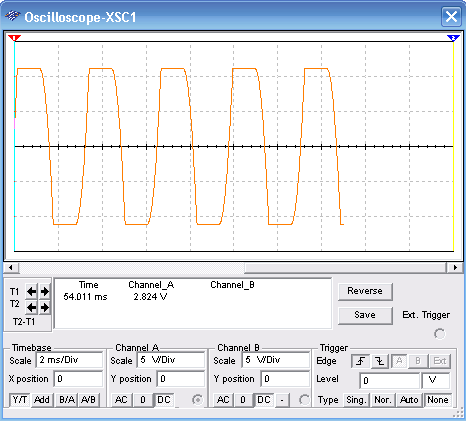Image resolution: width=466 pixels, height=421 pixels.
Task: Open Timebase Scale field
Action: pos(69,360)
